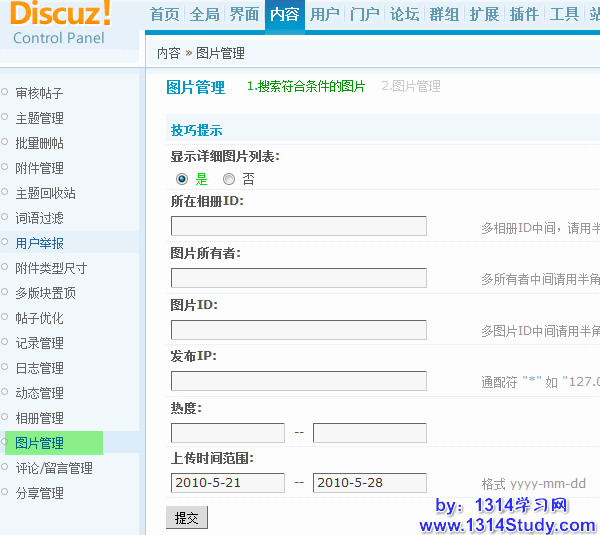Click the upload end date field 2010-5-28
The height and width of the screenshot is (535, 600).
coord(369,484)
